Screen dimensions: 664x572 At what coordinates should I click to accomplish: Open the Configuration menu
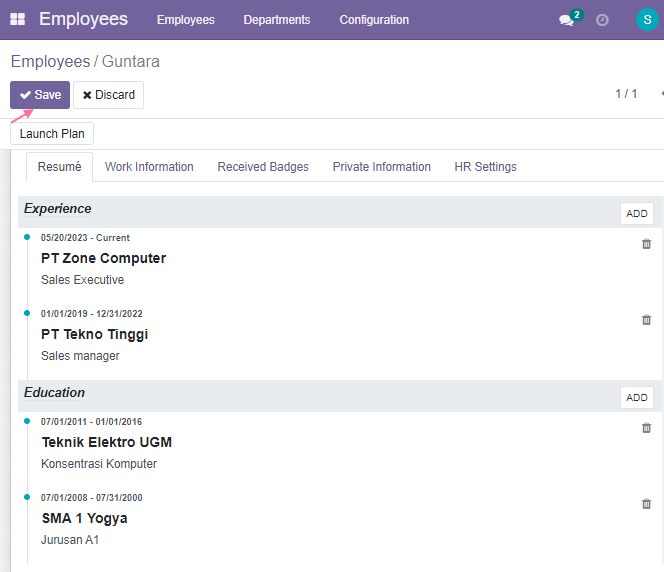pos(374,20)
